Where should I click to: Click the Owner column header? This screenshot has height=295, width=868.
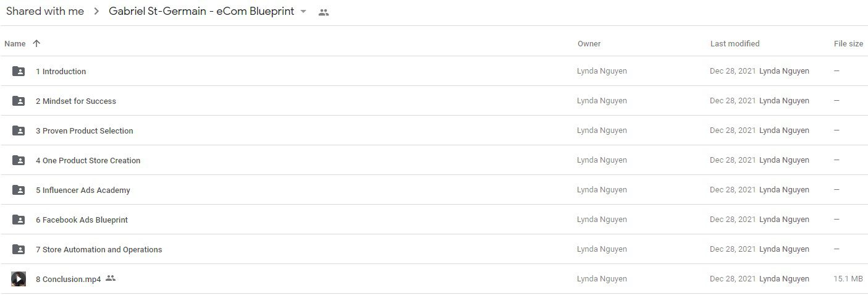point(589,43)
